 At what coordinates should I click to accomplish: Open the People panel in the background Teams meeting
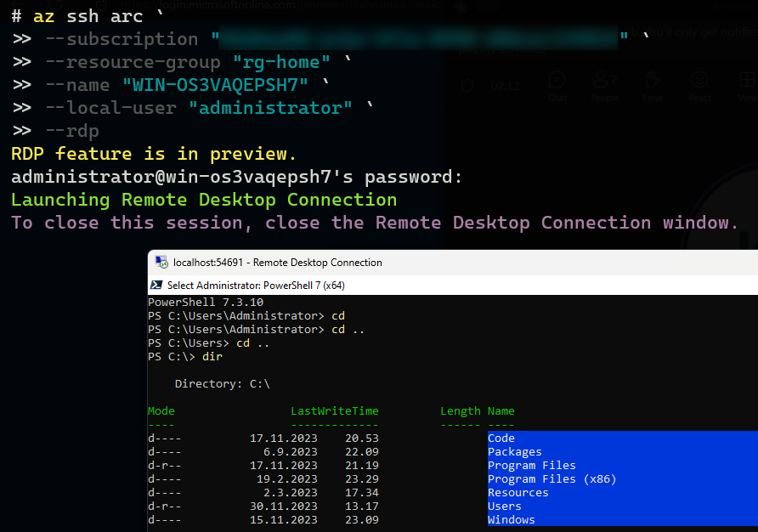[605, 87]
